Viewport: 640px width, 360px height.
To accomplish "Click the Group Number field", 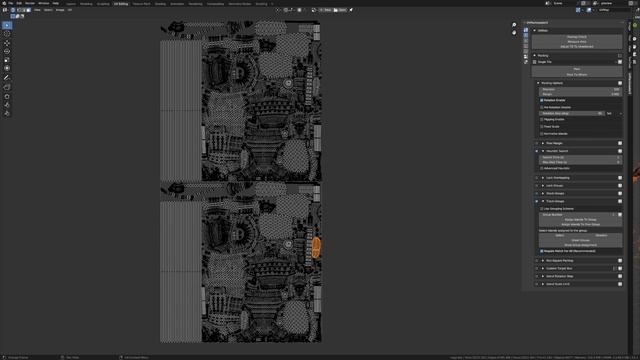I will coord(578,215).
